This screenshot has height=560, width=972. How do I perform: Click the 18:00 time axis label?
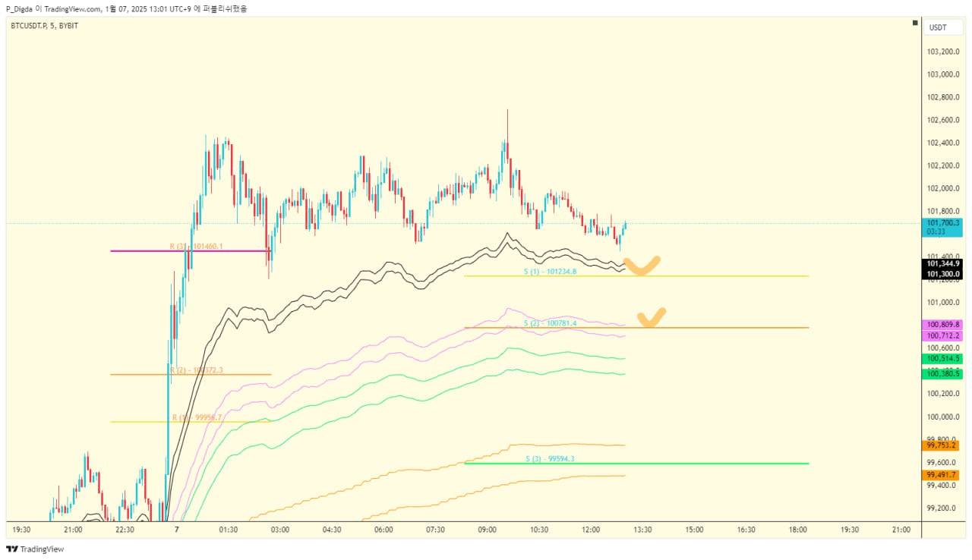coord(797,530)
